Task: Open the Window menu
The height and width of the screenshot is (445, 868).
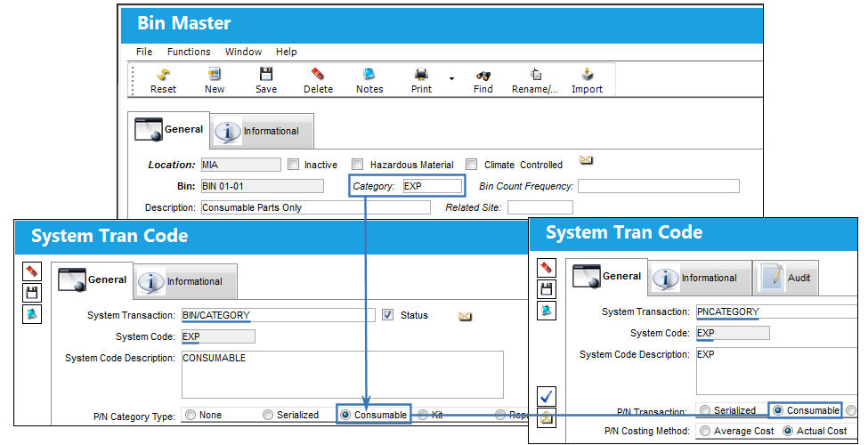Action: point(243,52)
